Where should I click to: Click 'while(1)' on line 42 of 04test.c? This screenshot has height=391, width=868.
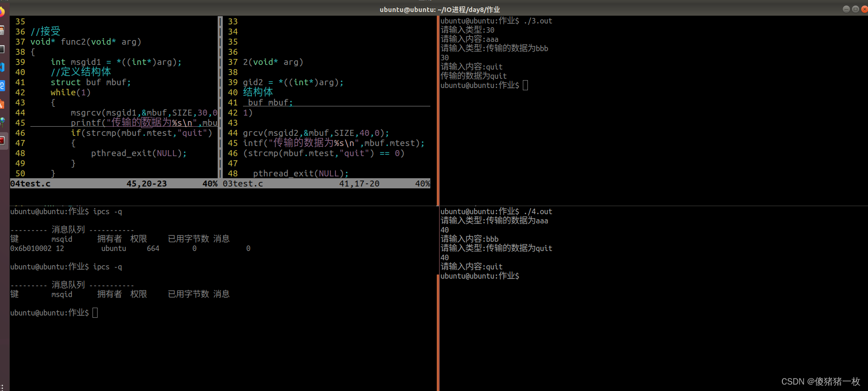click(70, 93)
